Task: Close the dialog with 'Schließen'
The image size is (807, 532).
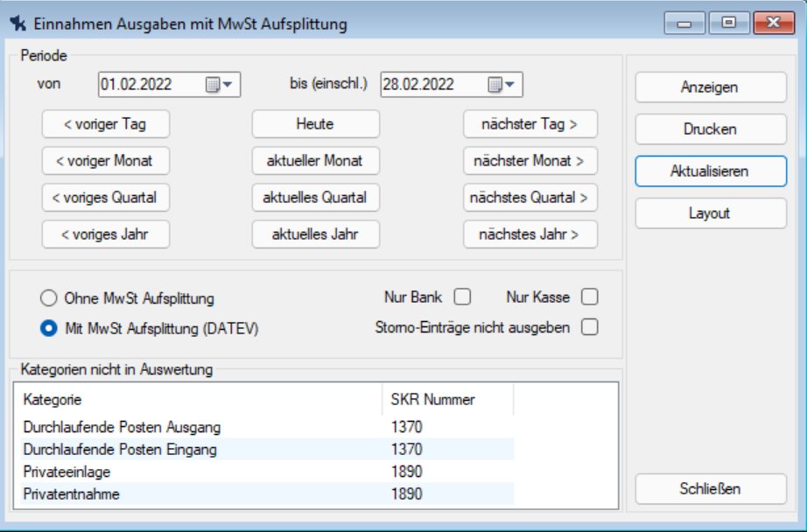Action: click(710, 489)
